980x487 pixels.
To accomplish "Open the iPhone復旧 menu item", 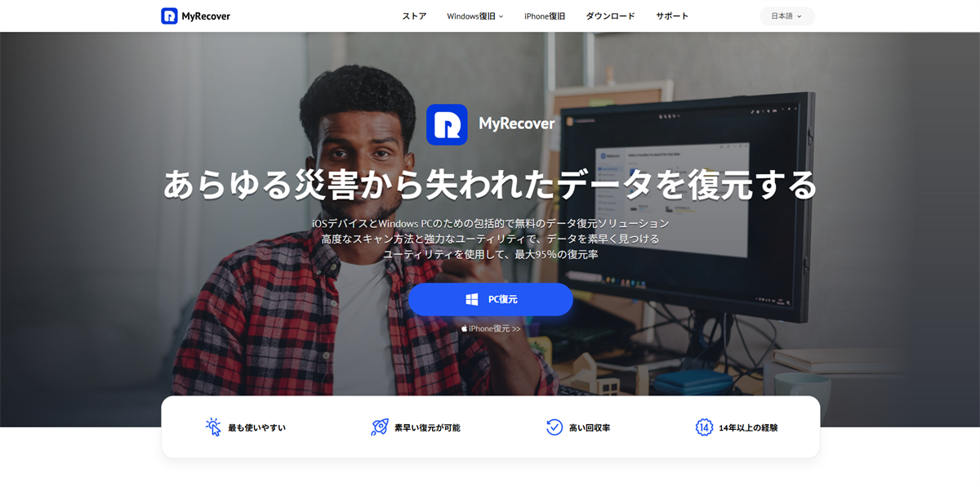I will (x=545, y=16).
